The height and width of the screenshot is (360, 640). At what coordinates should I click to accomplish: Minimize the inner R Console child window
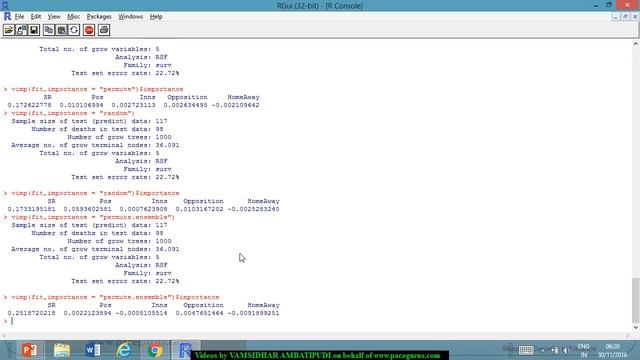[x=616, y=17]
